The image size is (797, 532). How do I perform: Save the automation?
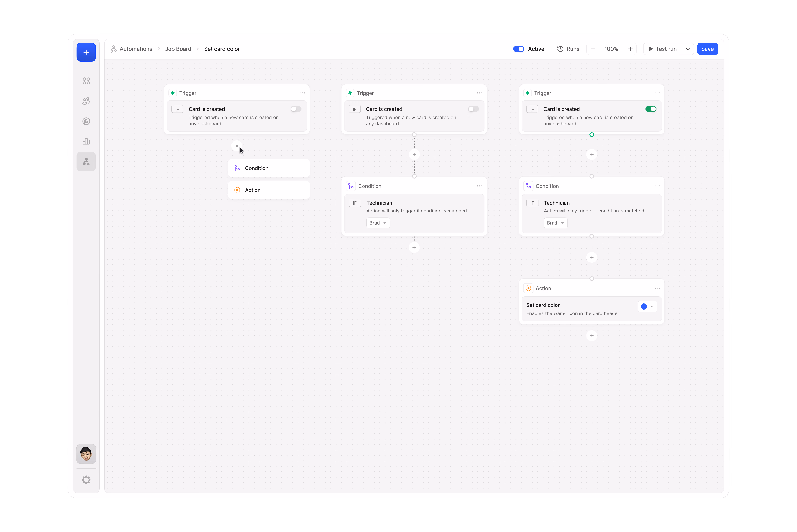pos(707,49)
